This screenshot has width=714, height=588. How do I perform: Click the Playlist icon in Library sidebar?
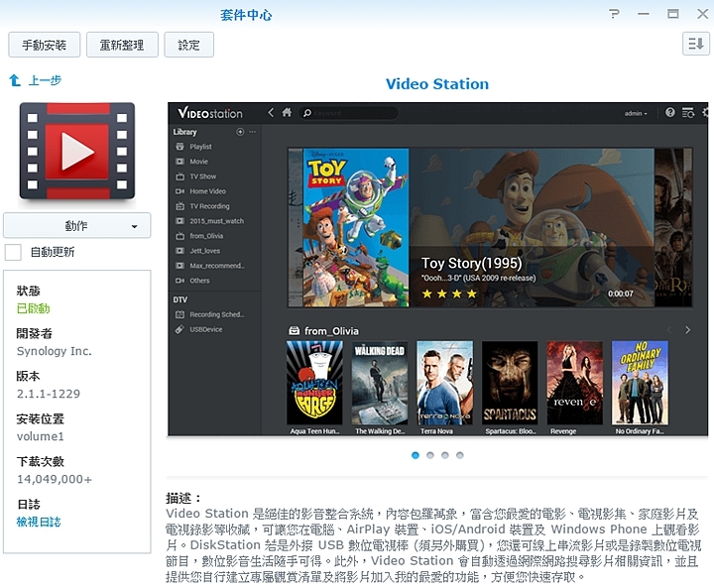179,147
